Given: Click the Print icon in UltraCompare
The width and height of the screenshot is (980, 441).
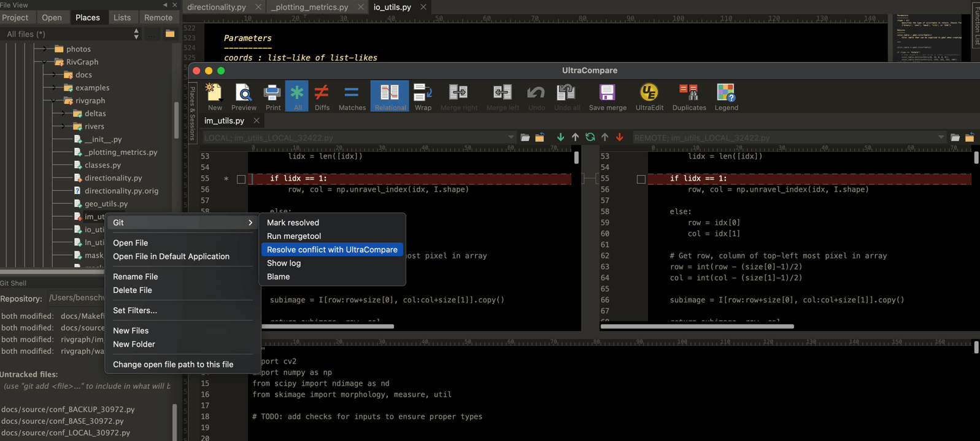Looking at the screenshot, I should click(272, 96).
